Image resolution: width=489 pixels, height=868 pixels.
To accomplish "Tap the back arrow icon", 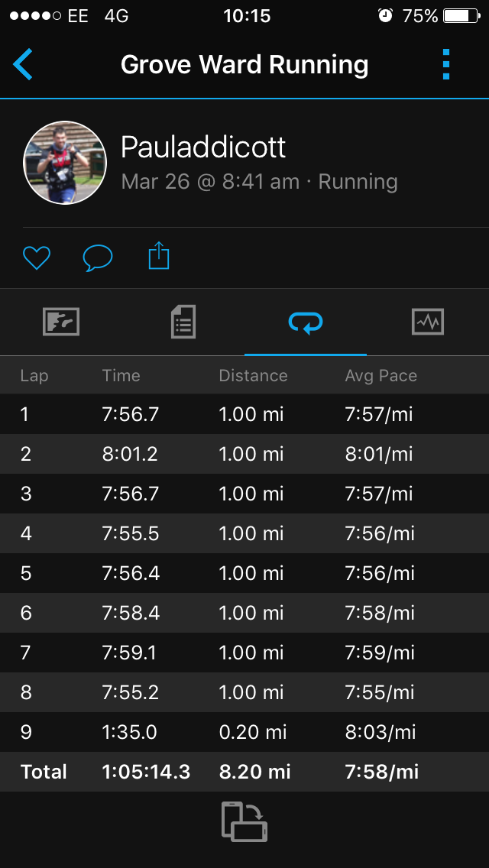I will click(23, 65).
